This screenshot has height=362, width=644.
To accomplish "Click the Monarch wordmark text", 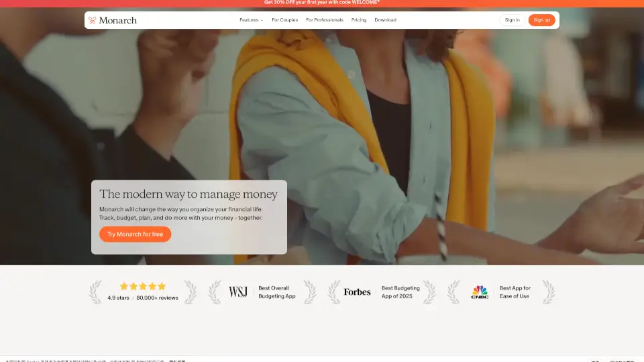I will click(x=118, y=20).
